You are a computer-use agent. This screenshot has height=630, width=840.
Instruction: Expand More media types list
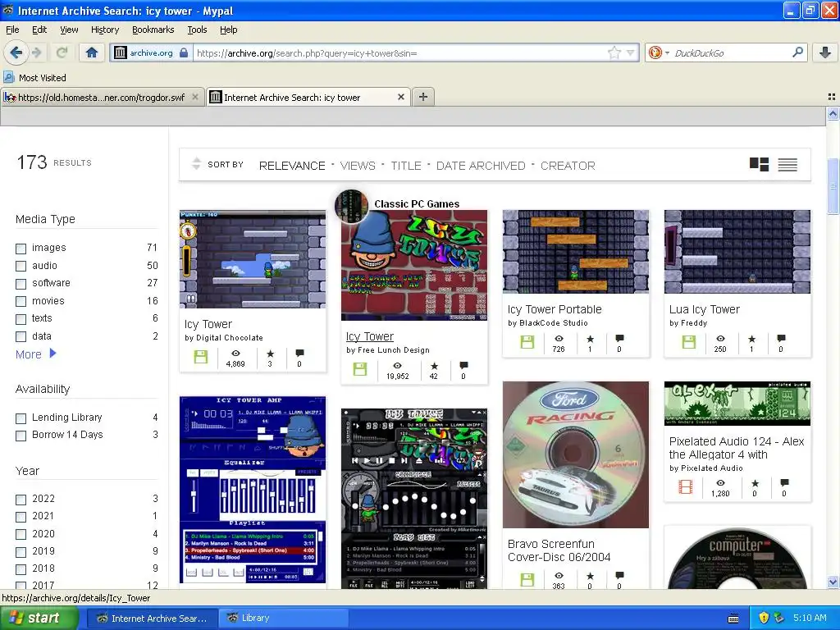tap(35, 354)
